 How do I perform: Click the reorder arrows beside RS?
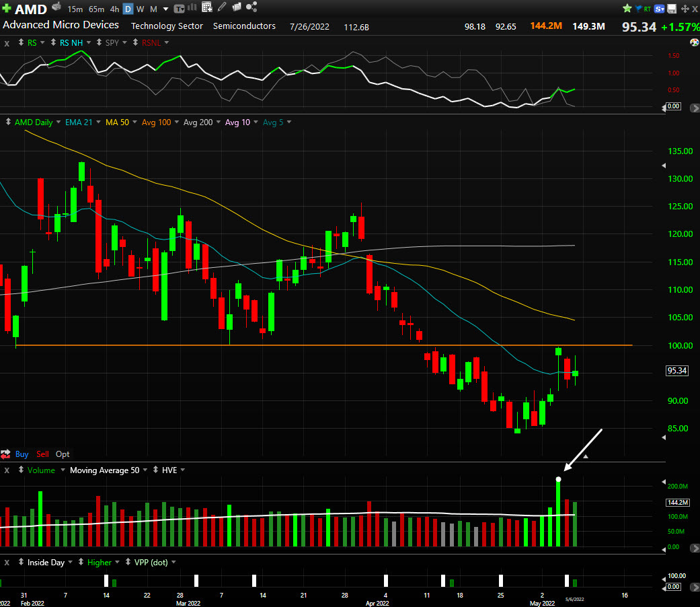21,42
